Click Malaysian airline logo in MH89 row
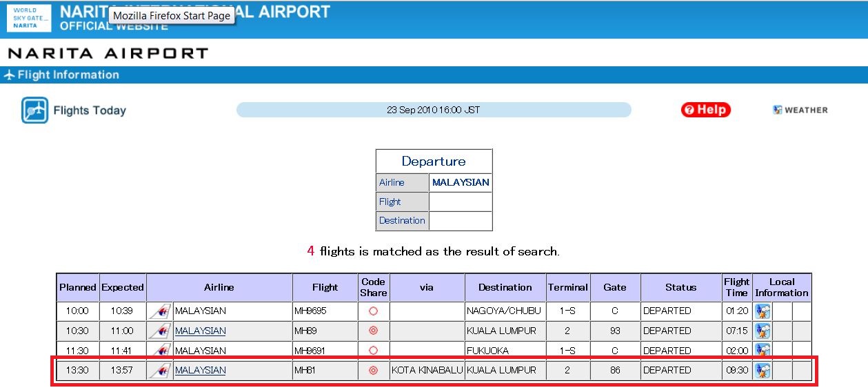Viewport: 868px width, 390px height. (160, 331)
